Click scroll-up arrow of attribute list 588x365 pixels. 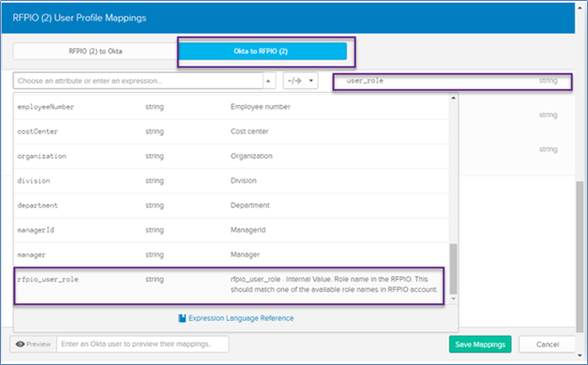(x=453, y=98)
